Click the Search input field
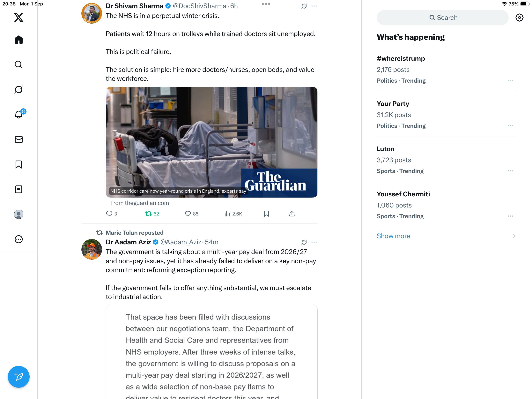The height and width of the screenshot is (399, 532). click(x=443, y=18)
